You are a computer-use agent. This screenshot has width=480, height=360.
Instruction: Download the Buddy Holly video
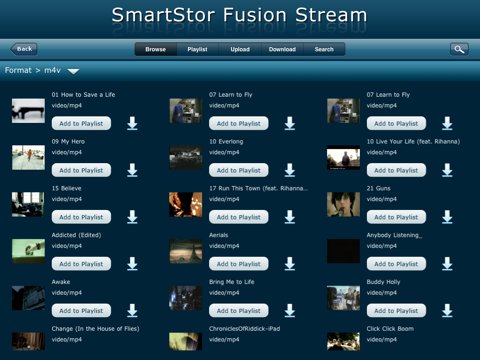tap(447, 310)
